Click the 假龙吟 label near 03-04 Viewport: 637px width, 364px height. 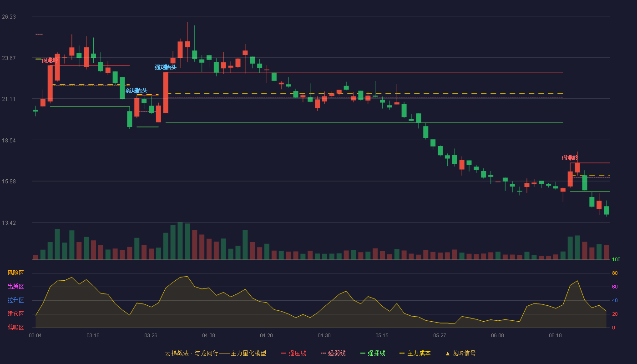tap(50, 61)
